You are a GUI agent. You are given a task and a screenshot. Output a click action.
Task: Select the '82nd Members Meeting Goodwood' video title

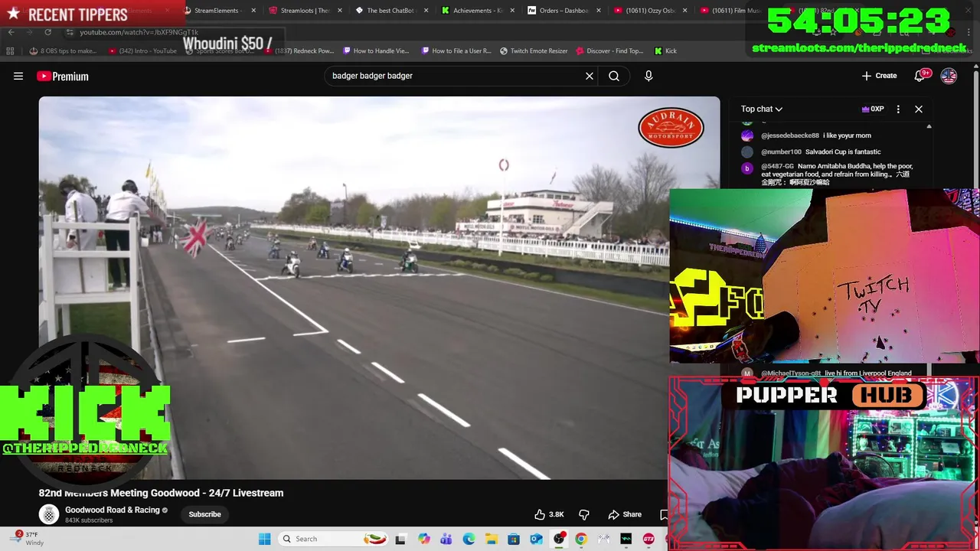[x=161, y=493]
